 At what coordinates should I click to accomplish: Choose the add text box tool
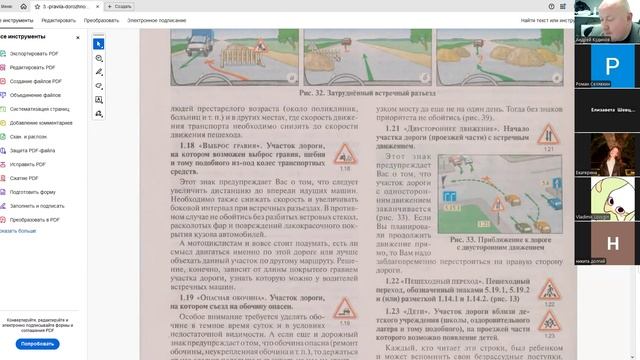99,100
